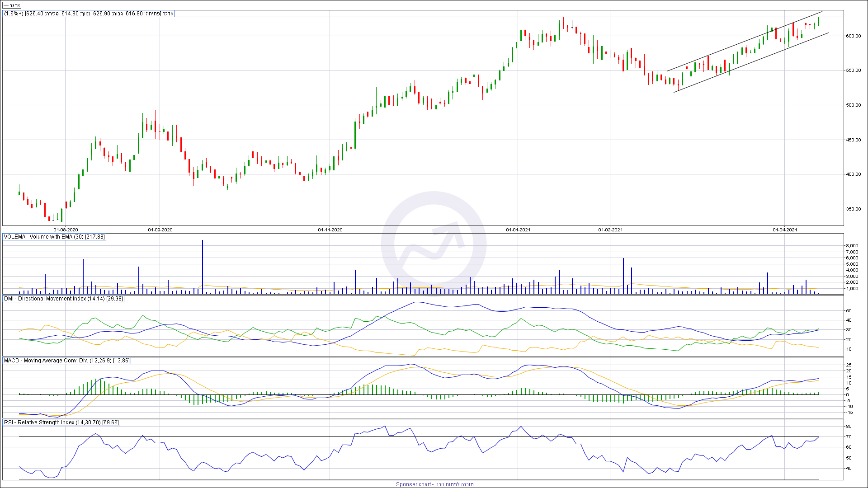Click the tallest volume bar in VOLEMA panel
Screen dimensions: 868x488
(x=203, y=267)
